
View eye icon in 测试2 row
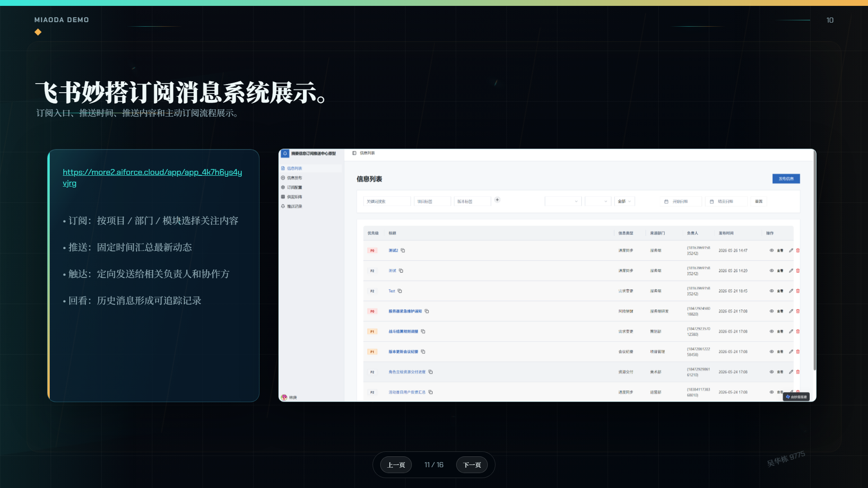(772, 250)
